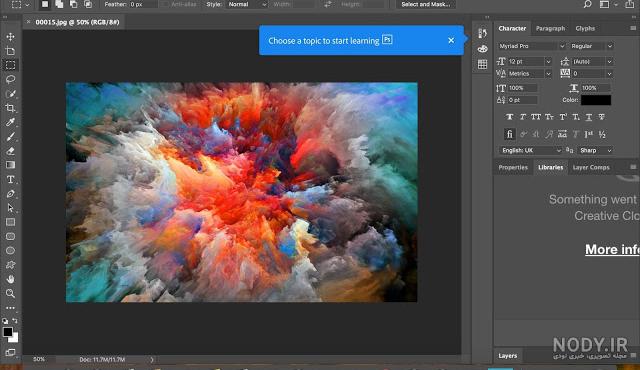Switch to the Paragraph tab
Image resolution: width=640 pixels, height=370 pixels.
pos(550,29)
